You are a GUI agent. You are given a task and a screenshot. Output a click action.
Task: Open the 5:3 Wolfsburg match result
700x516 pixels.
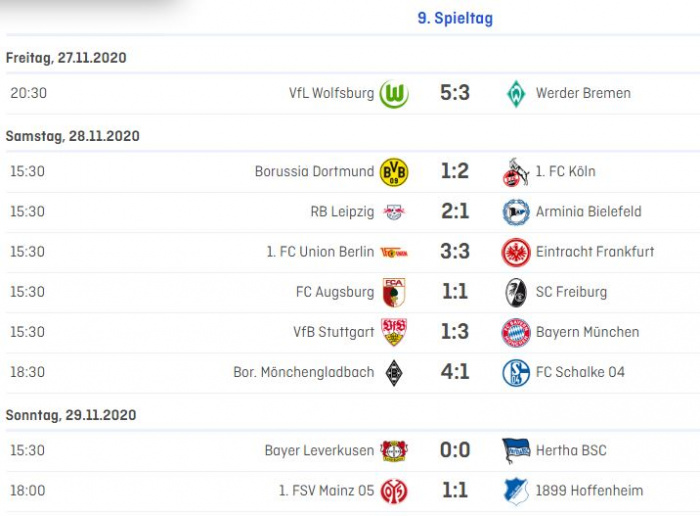[455, 93]
